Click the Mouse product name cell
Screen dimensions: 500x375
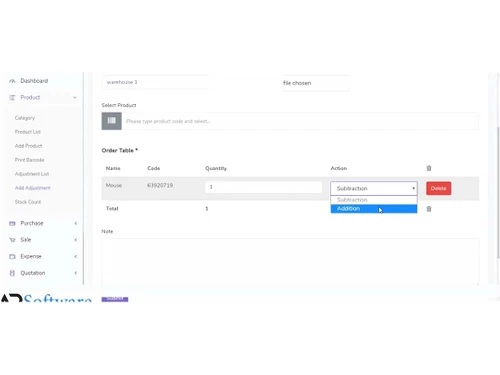click(114, 185)
